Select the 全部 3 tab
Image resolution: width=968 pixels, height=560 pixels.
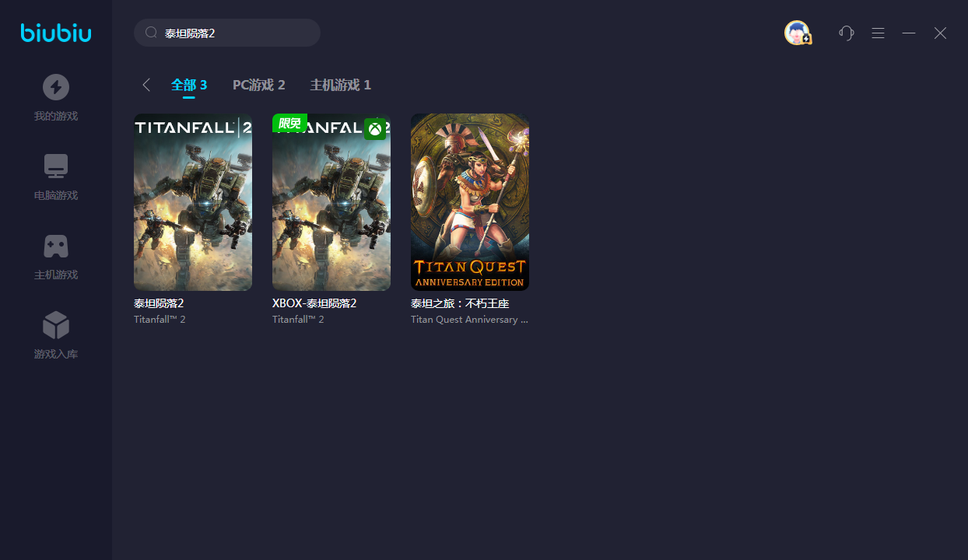(189, 85)
